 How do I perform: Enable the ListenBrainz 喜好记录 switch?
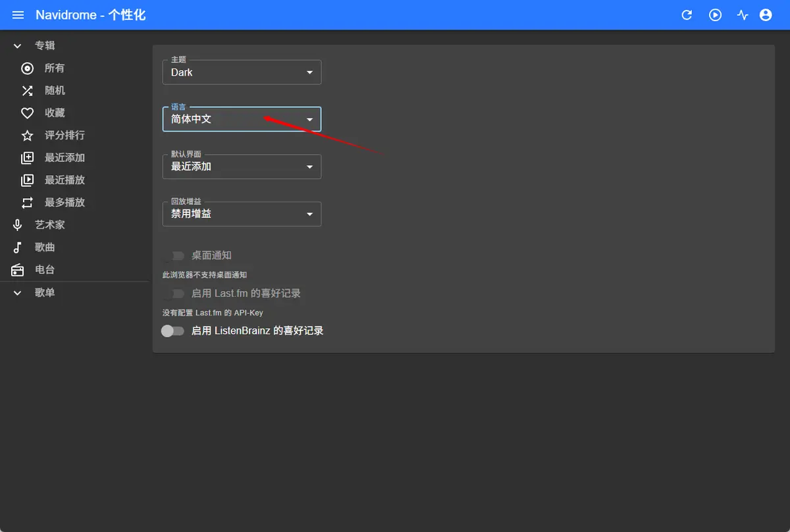(x=173, y=331)
